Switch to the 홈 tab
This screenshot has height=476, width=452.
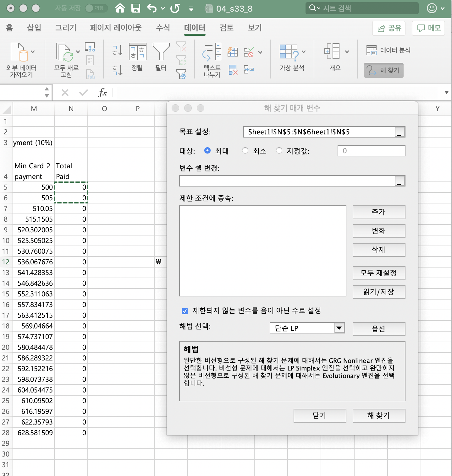tap(9, 28)
